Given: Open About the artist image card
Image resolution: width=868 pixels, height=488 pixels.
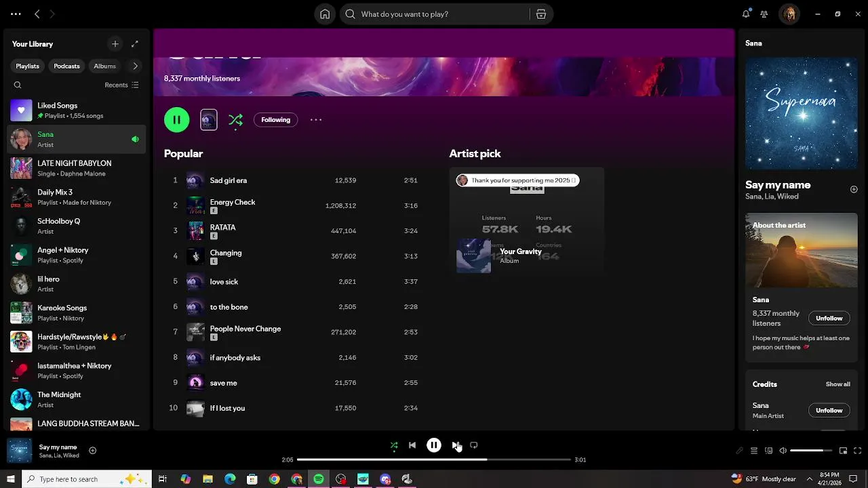Looking at the screenshot, I should pos(802,250).
